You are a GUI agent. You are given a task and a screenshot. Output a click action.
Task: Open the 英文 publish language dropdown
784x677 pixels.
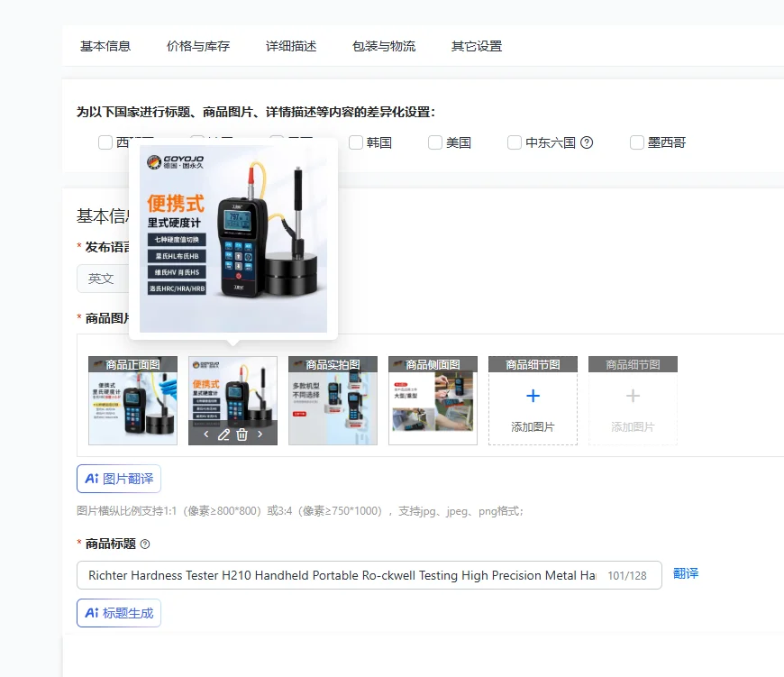(103, 279)
